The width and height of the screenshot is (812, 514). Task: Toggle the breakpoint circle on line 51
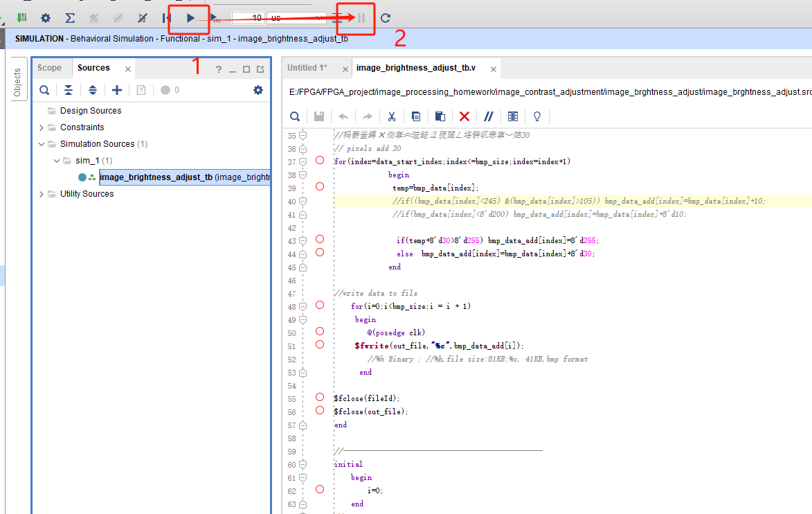tap(320, 344)
